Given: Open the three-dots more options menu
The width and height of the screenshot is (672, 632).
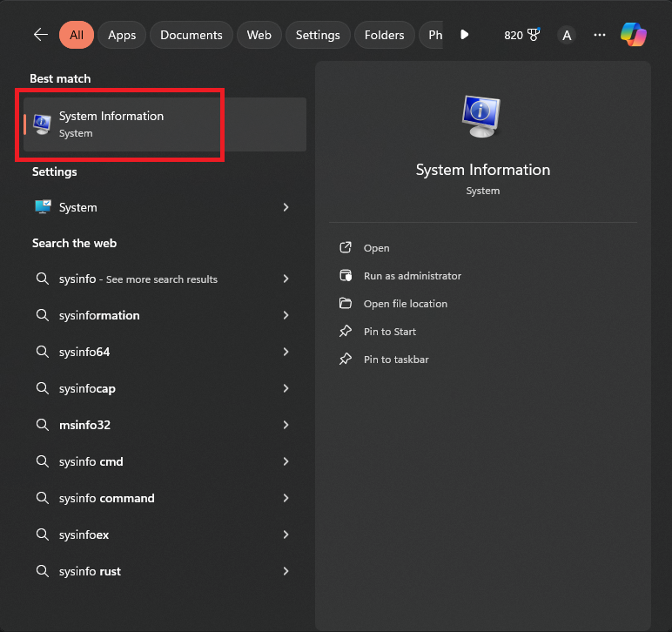Looking at the screenshot, I should pyautogui.click(x=599, y=35).
